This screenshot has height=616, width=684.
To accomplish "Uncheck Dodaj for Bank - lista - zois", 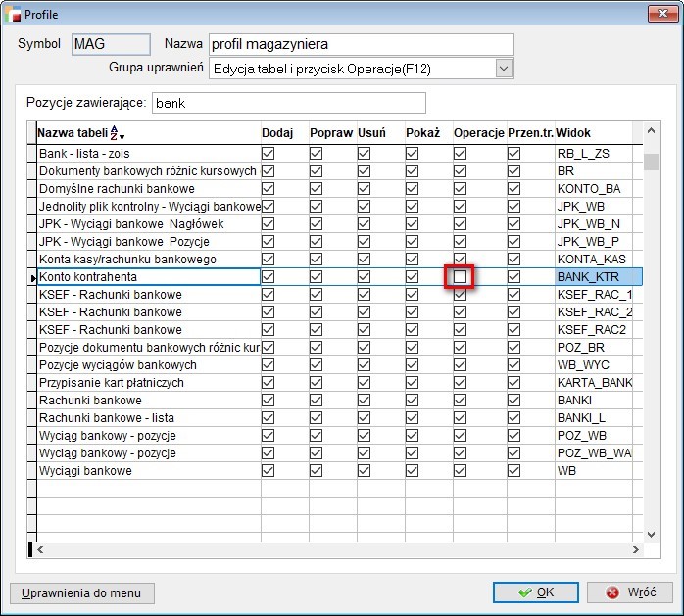I will pos(268,154).
